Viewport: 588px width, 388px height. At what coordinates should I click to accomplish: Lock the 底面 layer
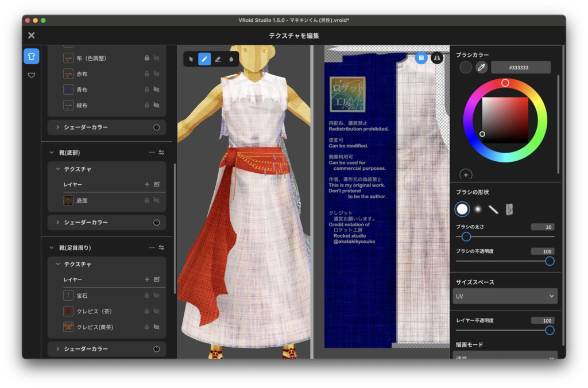tap(147, 200)
